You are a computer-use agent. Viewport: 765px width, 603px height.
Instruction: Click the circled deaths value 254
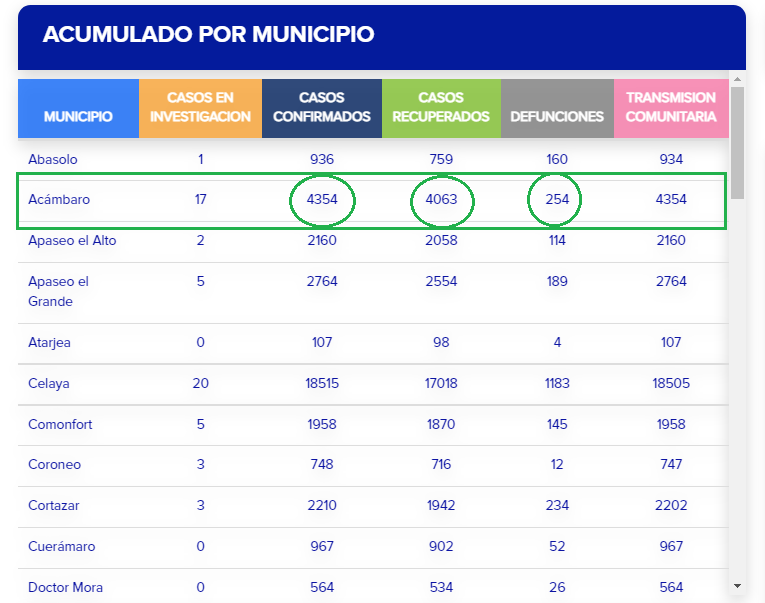[557, 199]
